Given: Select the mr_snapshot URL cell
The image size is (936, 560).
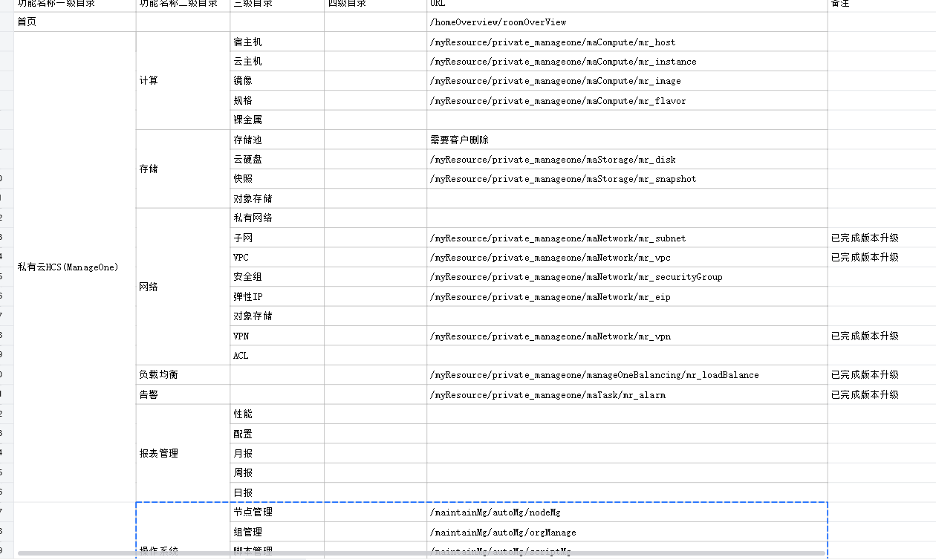Looking at the screenshot, I should pyautogui.click(x=626, y=179).
